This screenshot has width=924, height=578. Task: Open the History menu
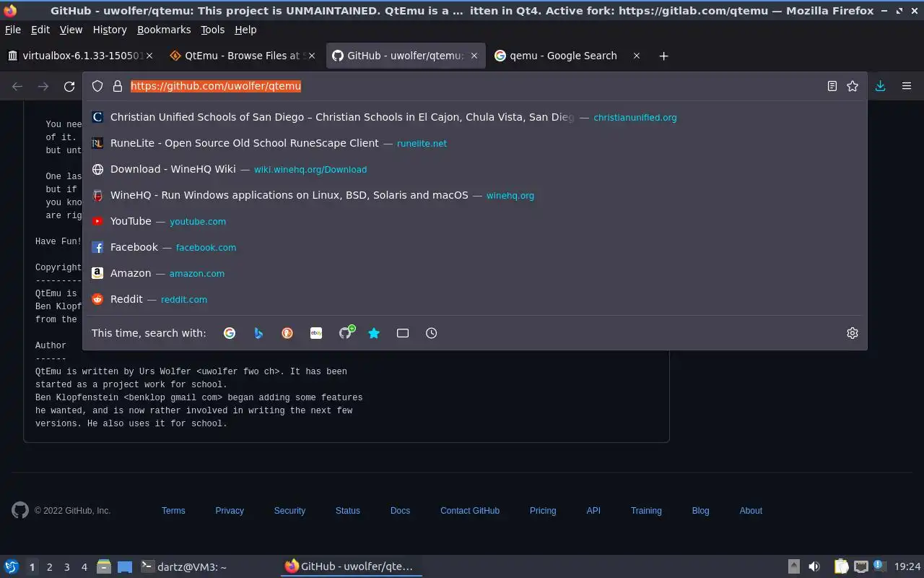110,30
